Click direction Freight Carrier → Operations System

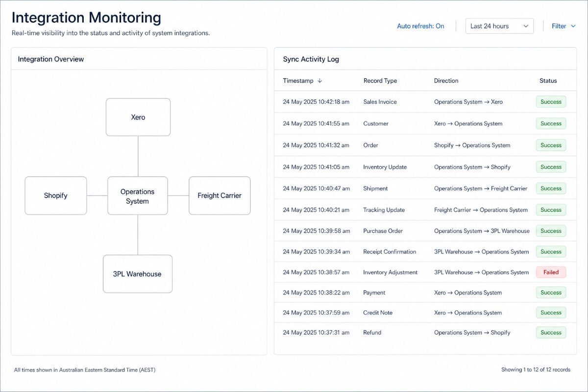coord(481,210)
